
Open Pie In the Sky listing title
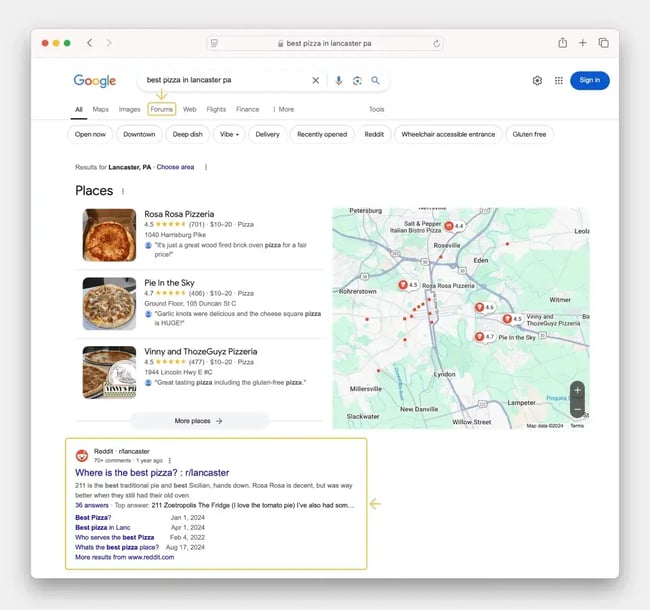(169, 283)
